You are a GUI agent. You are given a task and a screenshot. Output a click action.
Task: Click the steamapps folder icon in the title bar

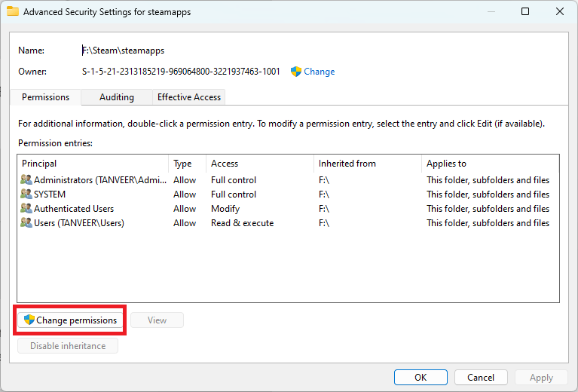pos(13,11)
